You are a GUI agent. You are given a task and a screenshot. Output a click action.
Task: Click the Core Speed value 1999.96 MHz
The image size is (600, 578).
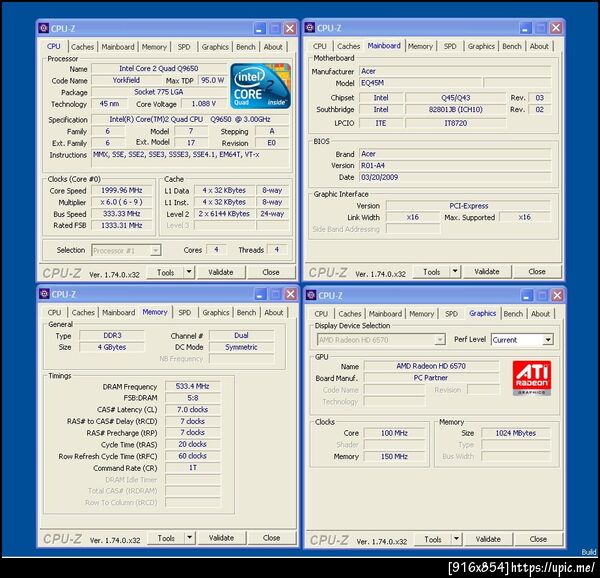[x=122, y=190]
